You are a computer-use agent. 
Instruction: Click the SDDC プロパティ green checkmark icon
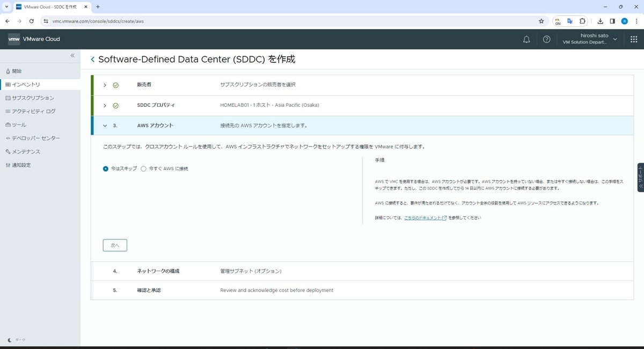point(115,105)
